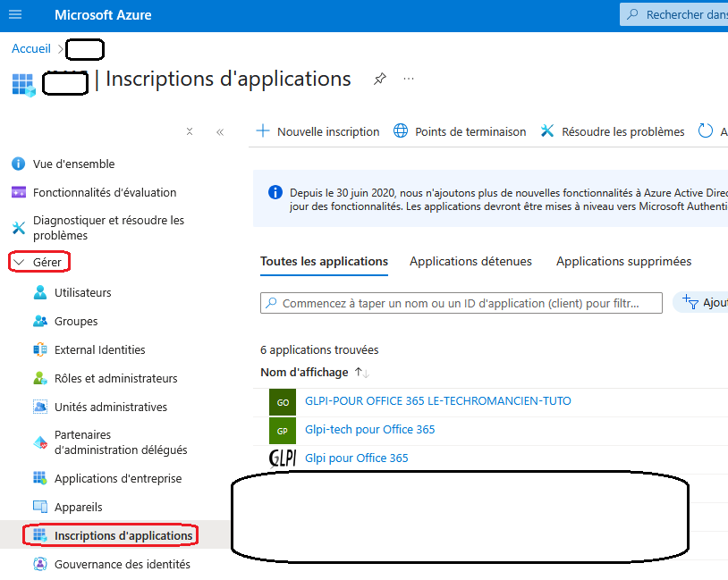Click the Vue d'ensemble info icon
728x580 pixels.
[18, 164]
